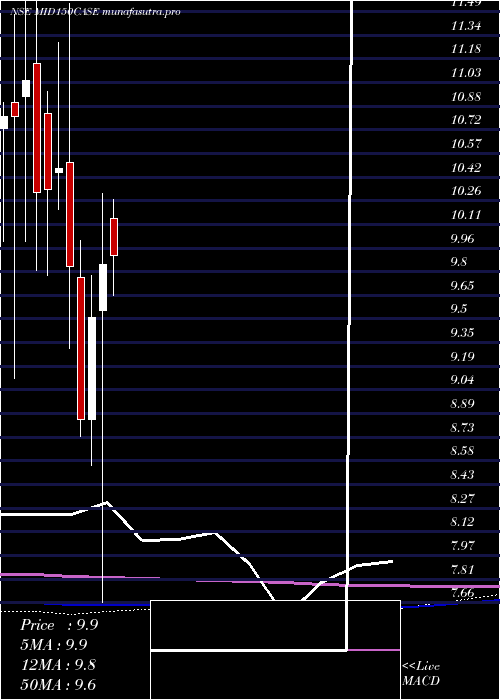Click the 10.11 price axis label

(x=466, y=215)
